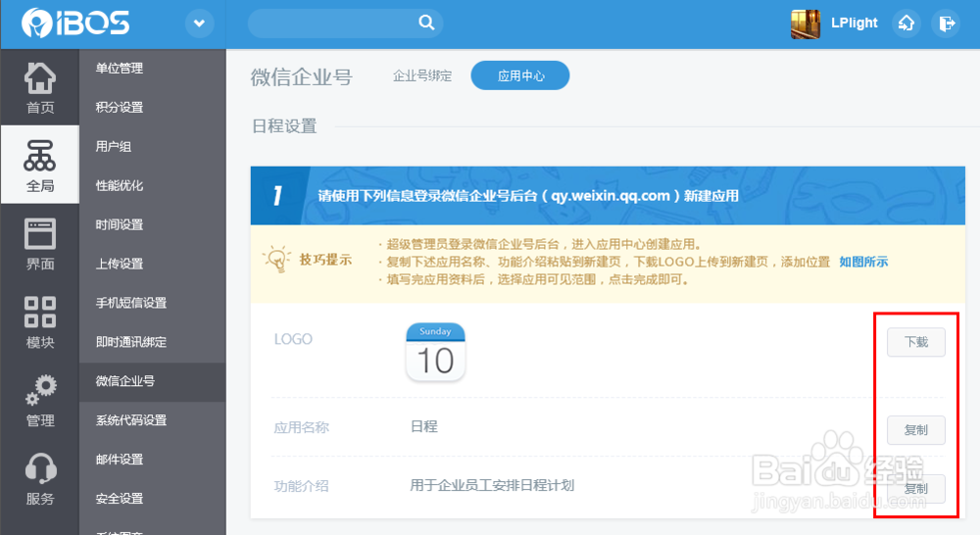The height and width of the screenshot is (535, 980).
Task: Expand the dropdown arrow beside IBOS logo
Action: [199, 24]
